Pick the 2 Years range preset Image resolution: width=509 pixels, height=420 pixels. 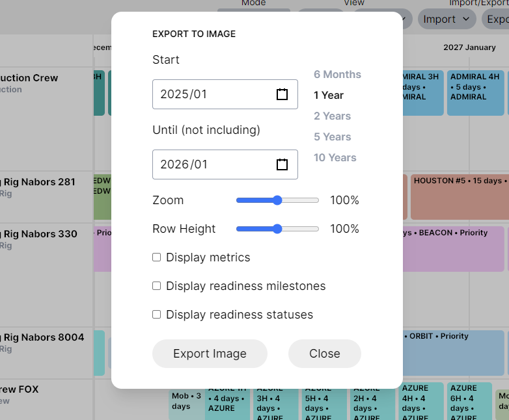coord(332,116)
